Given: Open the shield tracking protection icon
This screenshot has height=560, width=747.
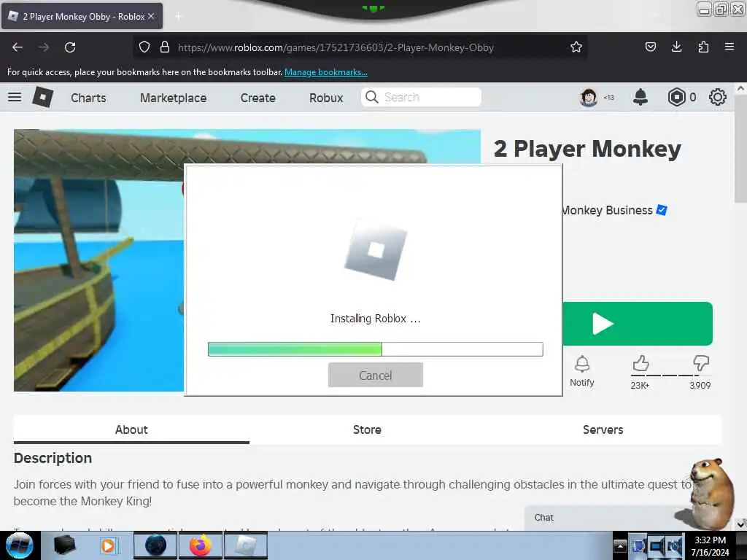Looking at the screenshot, I should (144, 47).
